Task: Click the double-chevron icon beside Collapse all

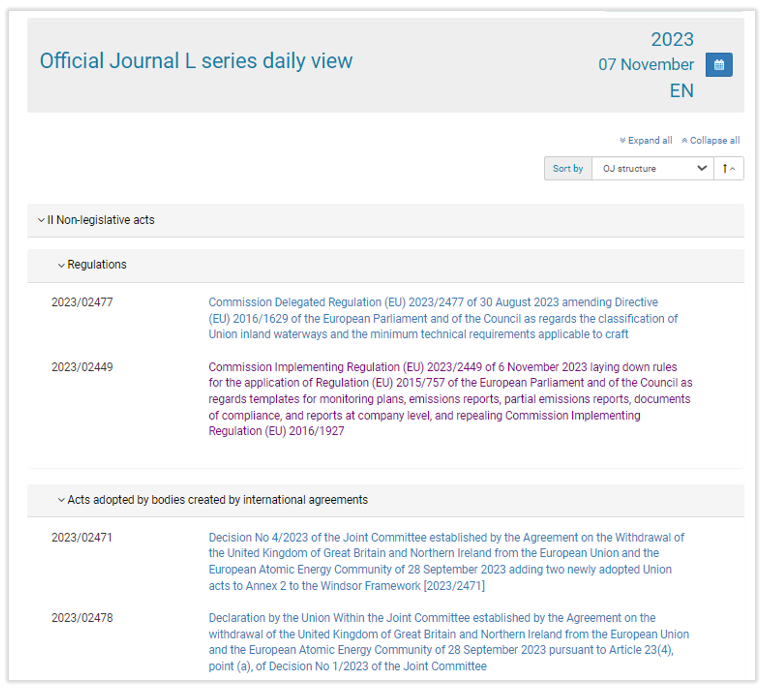Action: 684,141
